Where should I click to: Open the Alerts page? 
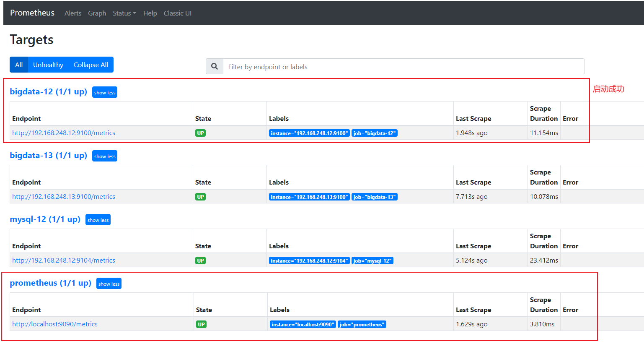pos(73,13)
